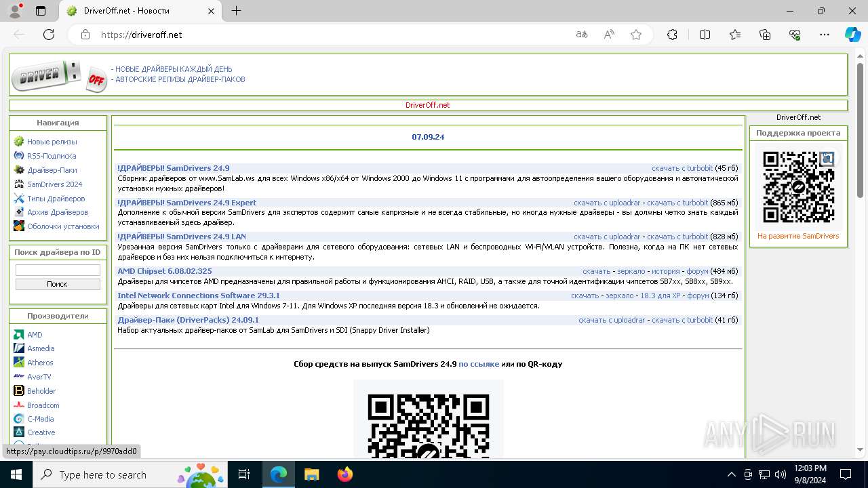
Task: Open the AMD Chipset 6.08.02.325 link
Action: (x=165, y=271)
